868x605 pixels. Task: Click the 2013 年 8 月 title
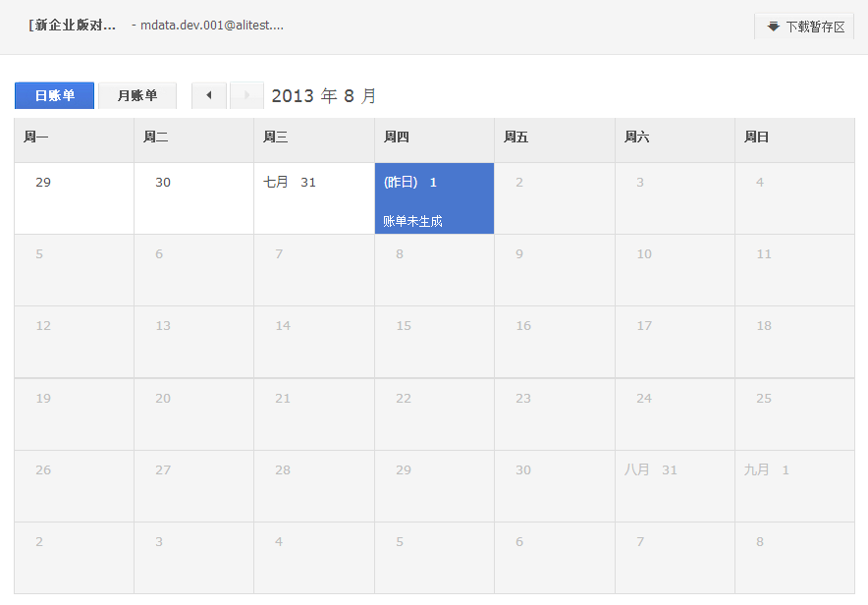(x=324, y=96)
